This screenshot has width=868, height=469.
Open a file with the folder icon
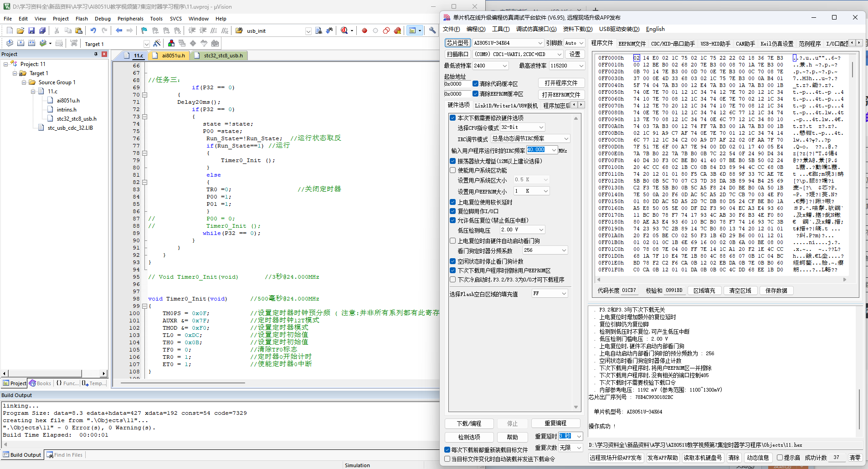pyautogui.click(x=20, y=31)
